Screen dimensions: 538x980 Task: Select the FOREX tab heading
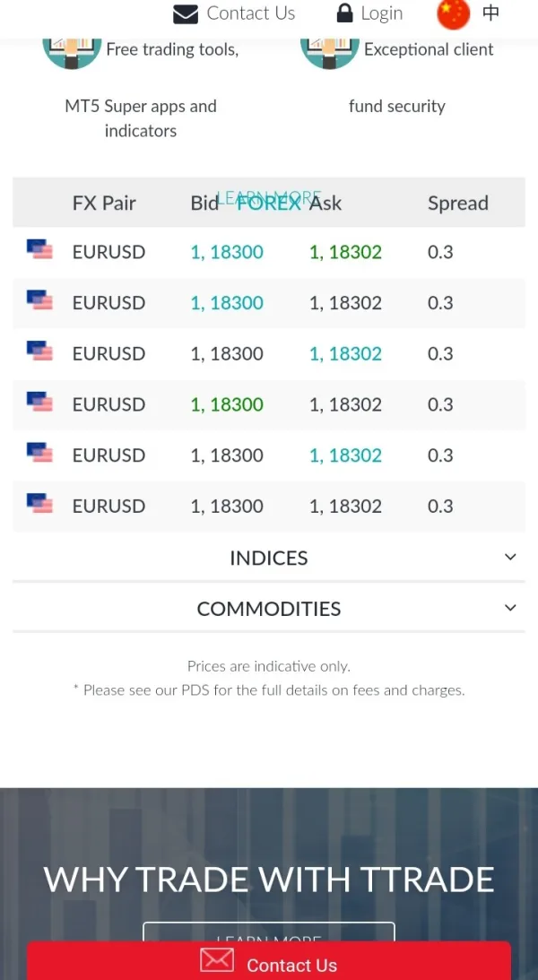tap(269, 203)
